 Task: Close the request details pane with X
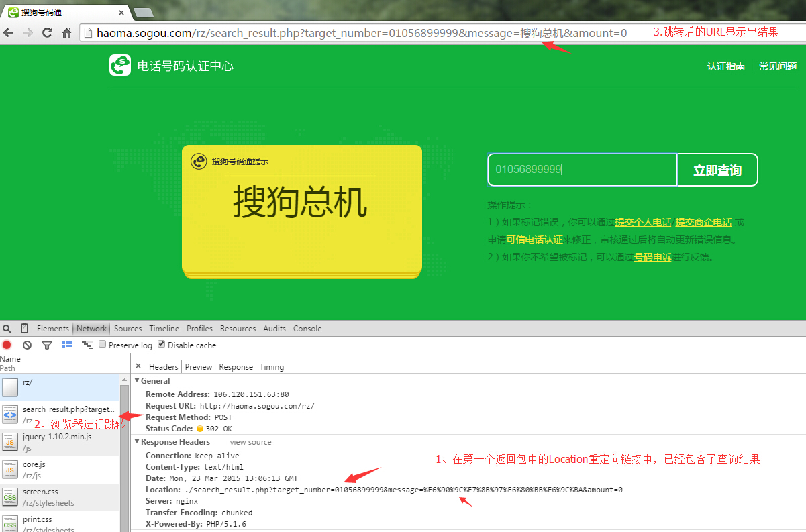click(138, 366)
